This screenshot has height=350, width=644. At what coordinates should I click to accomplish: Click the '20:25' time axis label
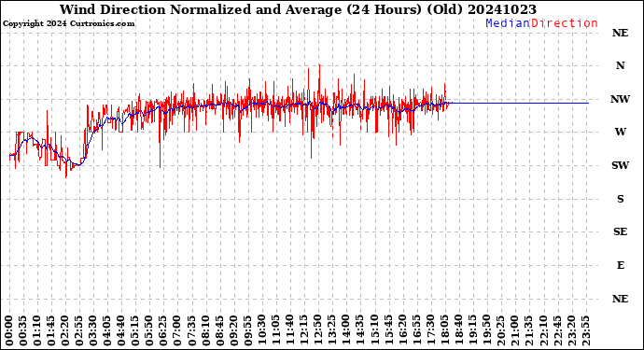(501, 330)
